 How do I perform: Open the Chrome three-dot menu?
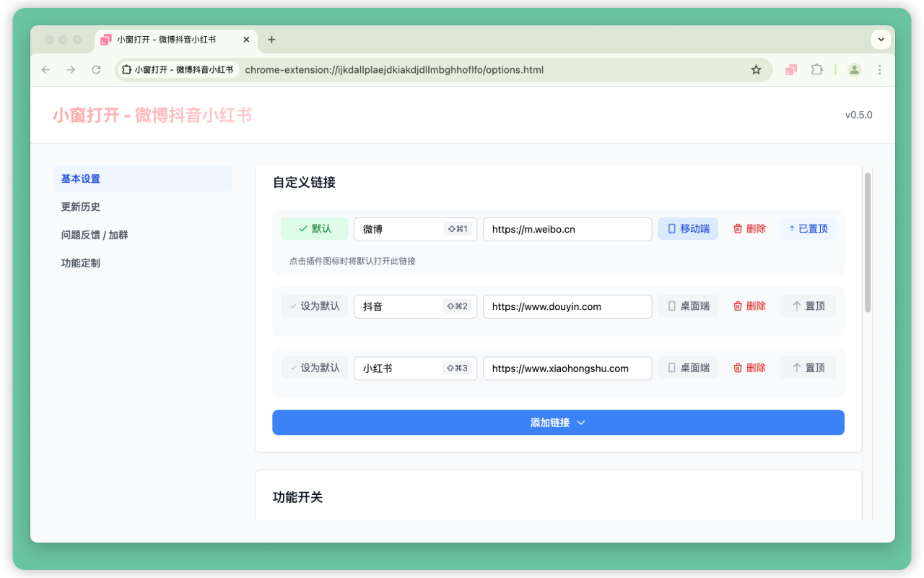point(879,69)
